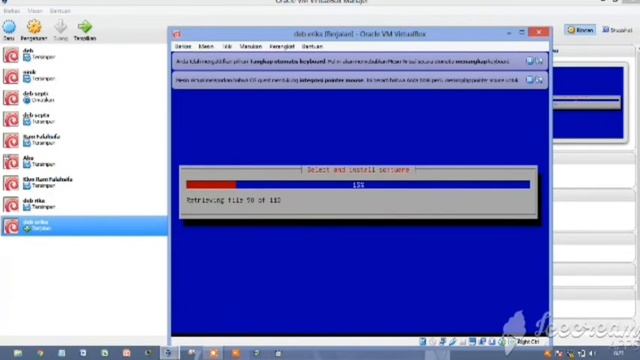
Task: Open Berkas menu in VirtualBox Manager
Action: click(x=11, y=11)
